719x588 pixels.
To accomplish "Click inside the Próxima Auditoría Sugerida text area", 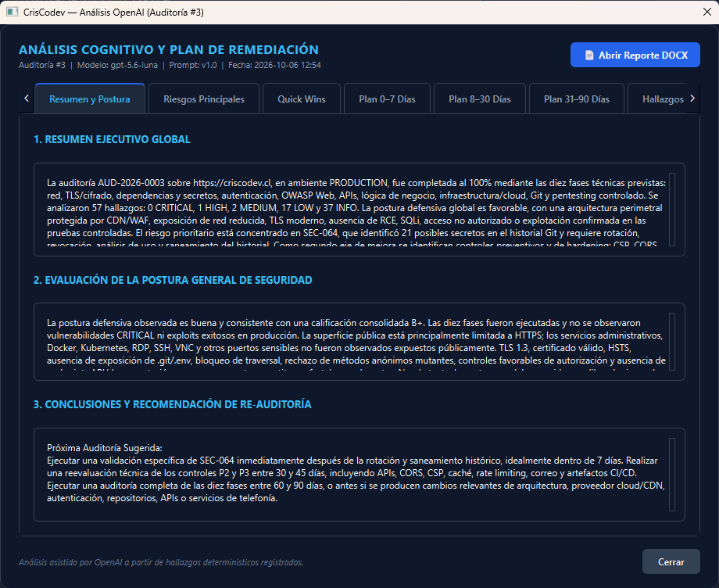I will (356, 475).
